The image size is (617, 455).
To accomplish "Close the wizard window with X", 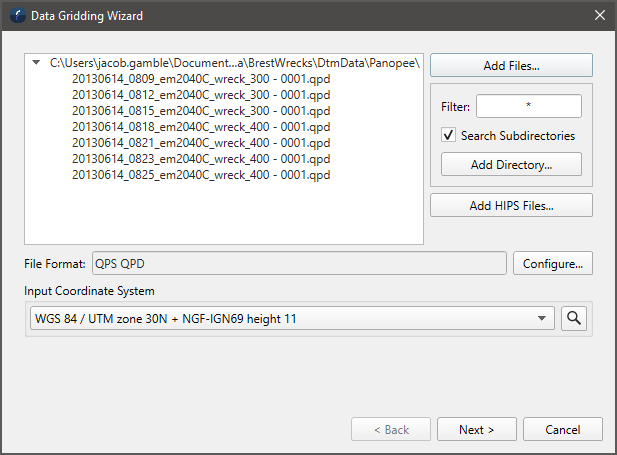I will coord(599,15).
